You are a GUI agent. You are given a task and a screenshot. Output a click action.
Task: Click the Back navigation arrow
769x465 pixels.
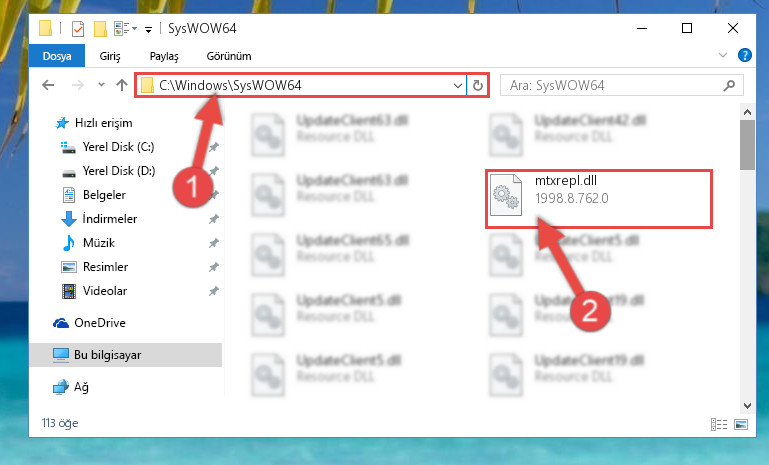point(48,85)
